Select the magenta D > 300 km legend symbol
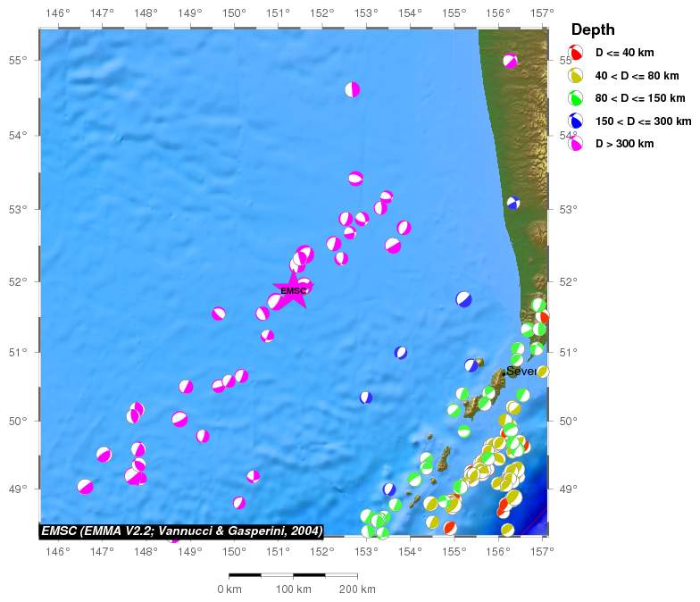The width and height of the screenshot is (700, 602). (x=577, y=143)
